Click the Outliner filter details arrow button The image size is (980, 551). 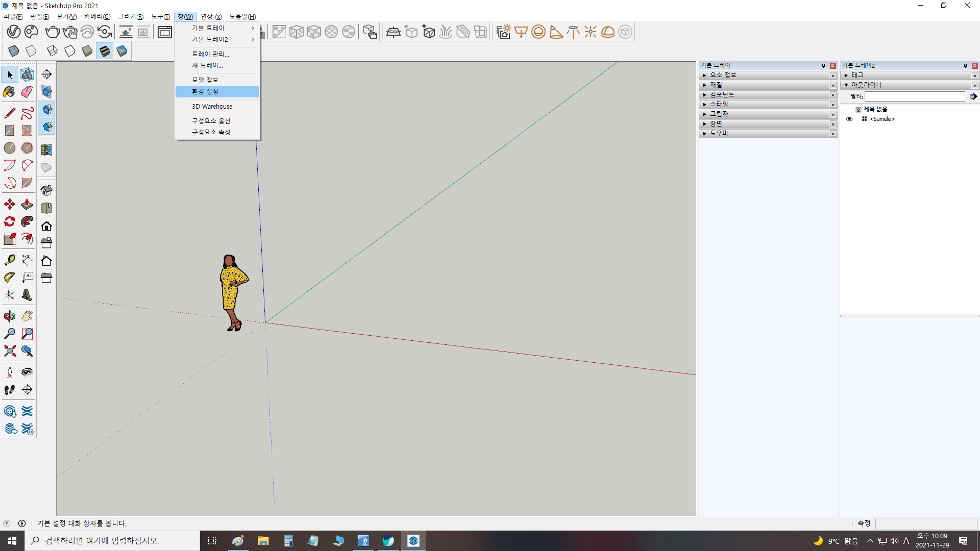click(x=973, y=96)
